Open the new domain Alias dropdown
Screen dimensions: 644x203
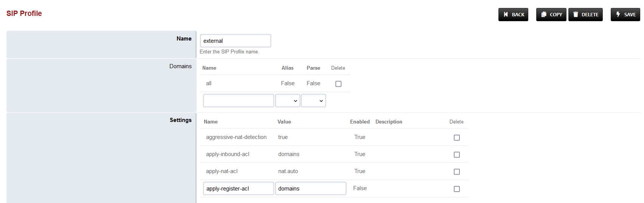point(287,101)
